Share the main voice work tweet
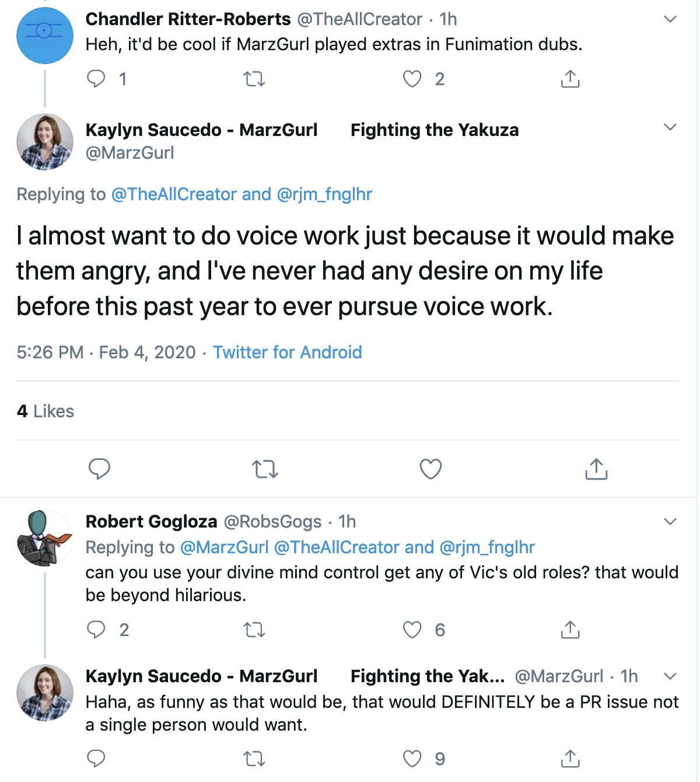Screen dimensions: 700x782 tap(596, 469)
